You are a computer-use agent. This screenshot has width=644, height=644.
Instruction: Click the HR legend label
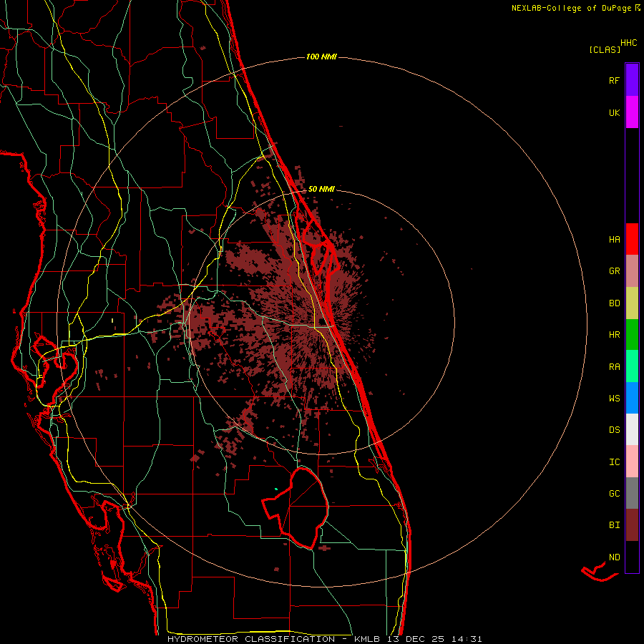click(614, 335)
